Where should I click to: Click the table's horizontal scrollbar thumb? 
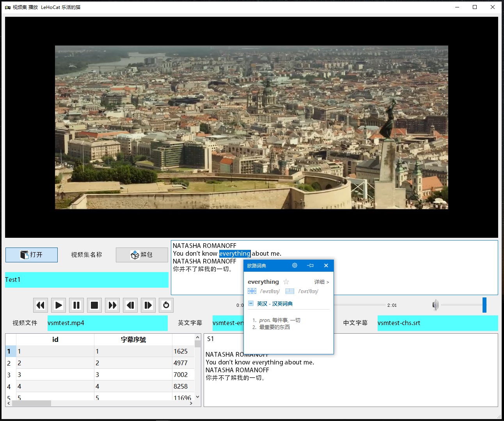(x=32, y=403)
